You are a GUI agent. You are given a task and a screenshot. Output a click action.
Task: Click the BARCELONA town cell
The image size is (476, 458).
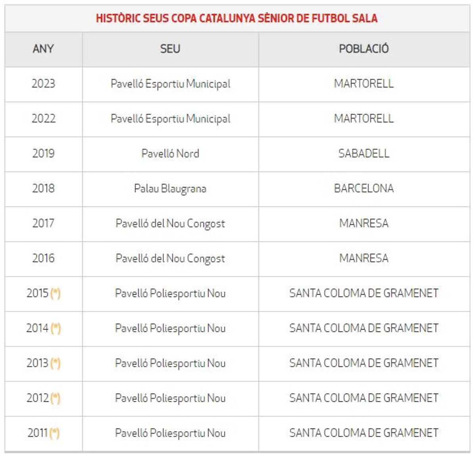click(364, 188)
